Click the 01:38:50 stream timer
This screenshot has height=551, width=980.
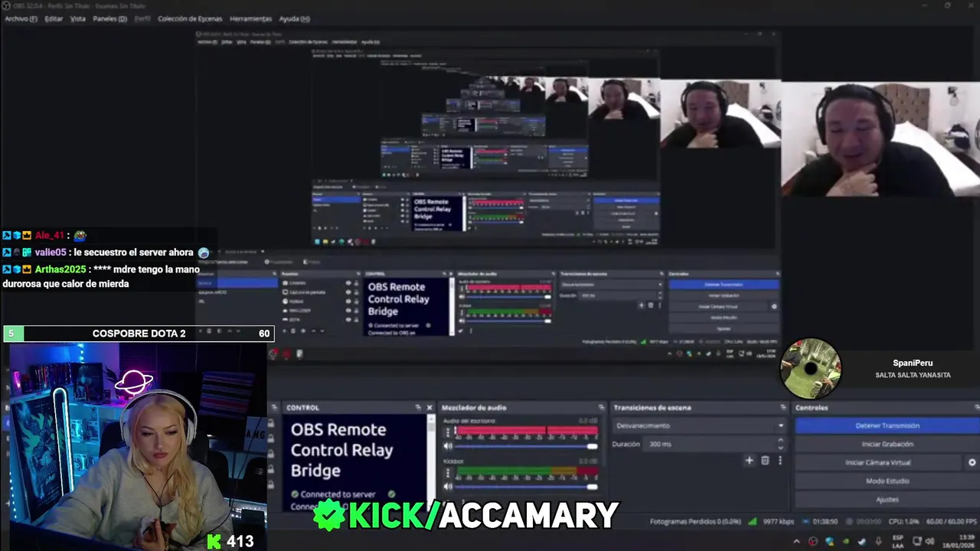[825, 521]
